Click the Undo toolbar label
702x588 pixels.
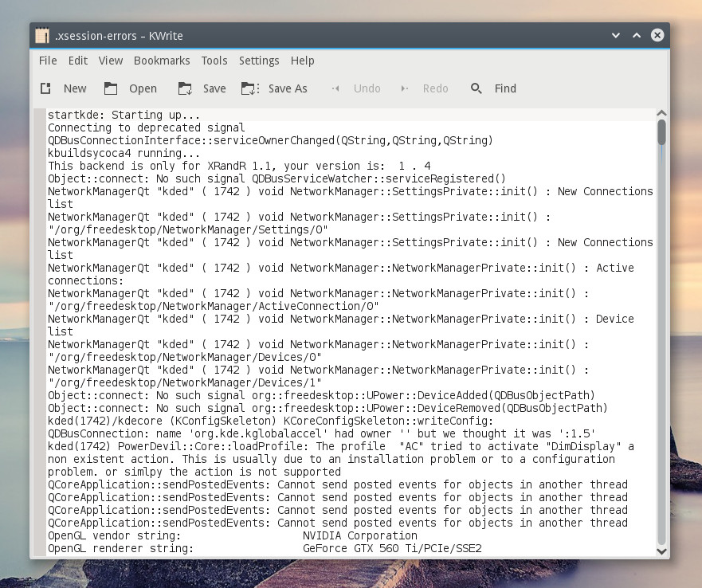367,88
